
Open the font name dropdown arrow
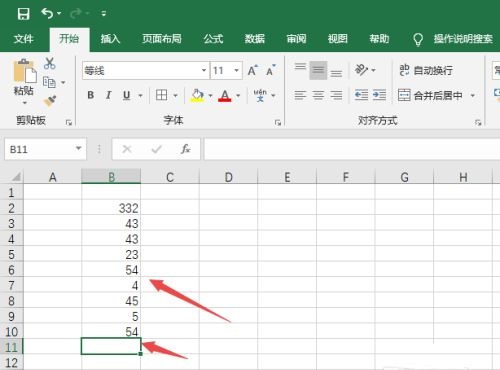tap(204, 70)
